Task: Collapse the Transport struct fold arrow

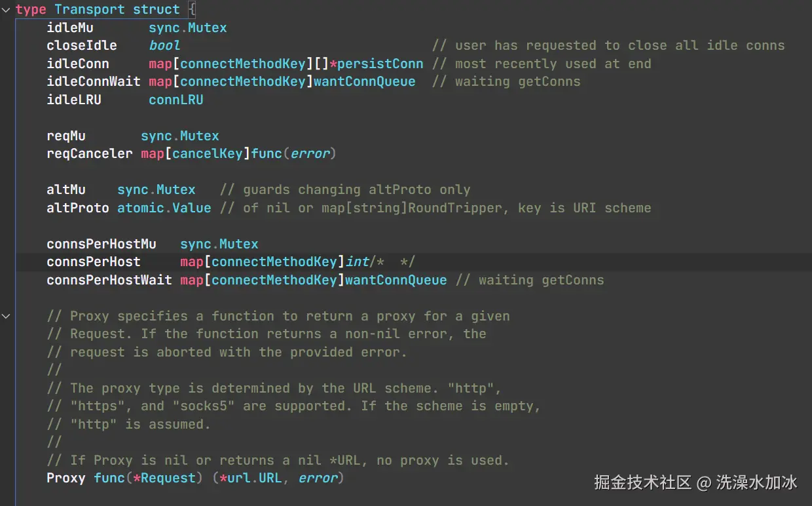Action: coord(6,10)
